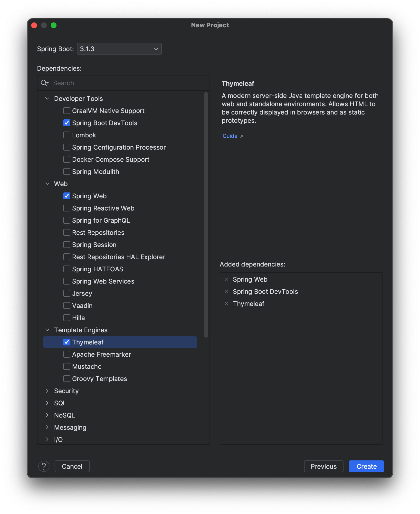
Task: Click the Developer Tools category label
Action: point(78,98)
